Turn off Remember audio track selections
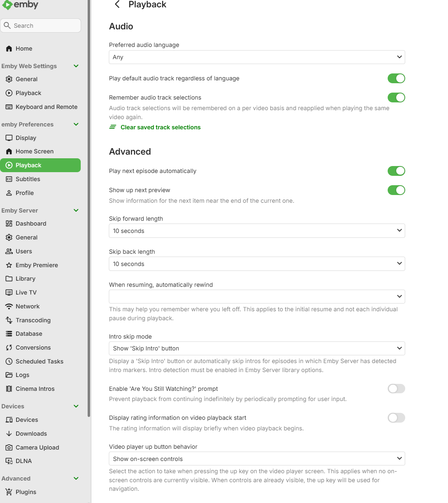Screen dimensions: 448x503 (x=396, y=97)
